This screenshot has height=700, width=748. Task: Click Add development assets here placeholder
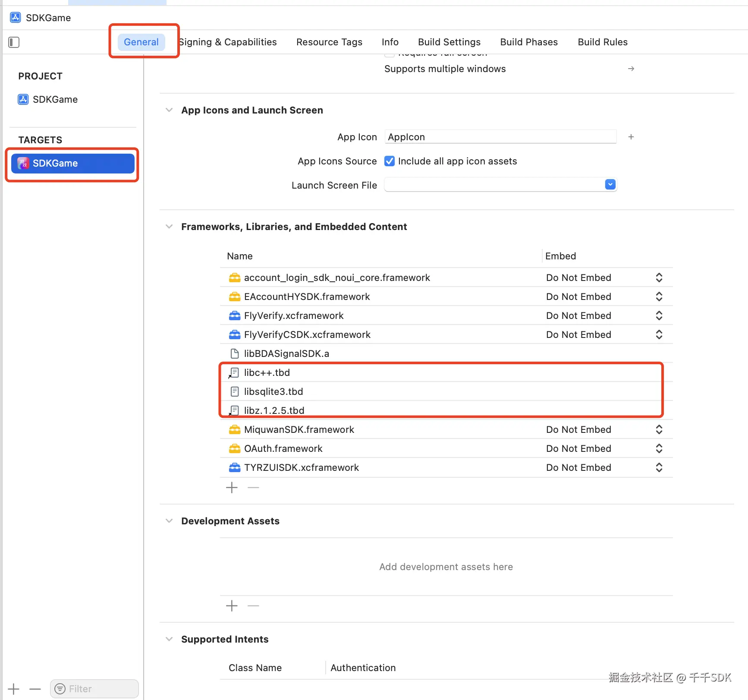click(446, 567)
